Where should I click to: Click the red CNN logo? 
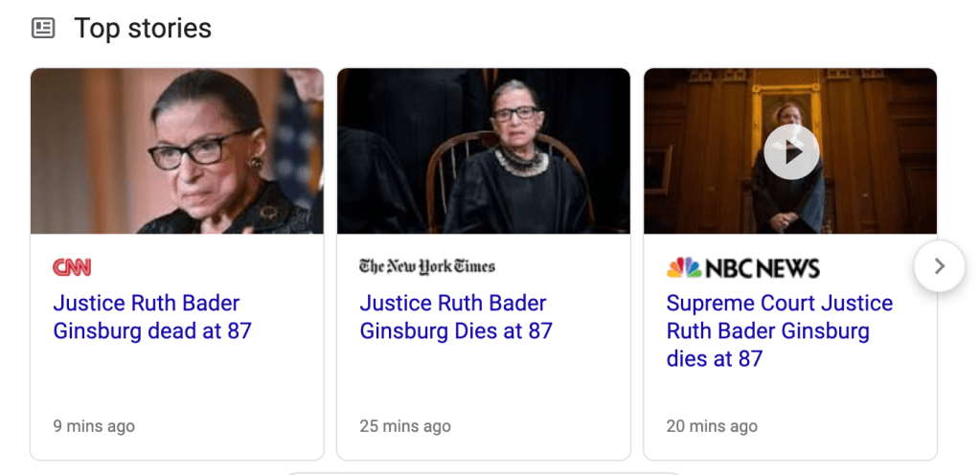[72, 267]
